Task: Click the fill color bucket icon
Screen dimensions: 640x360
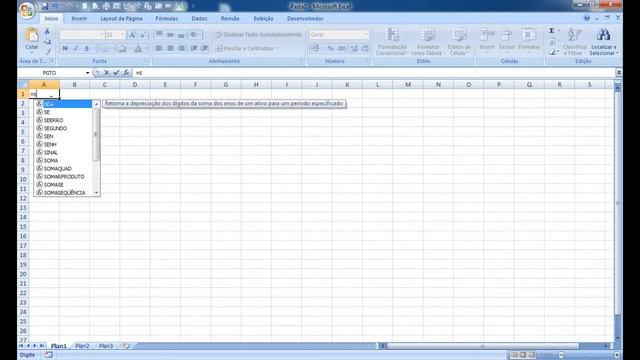Action: click(x=122, y=49)
